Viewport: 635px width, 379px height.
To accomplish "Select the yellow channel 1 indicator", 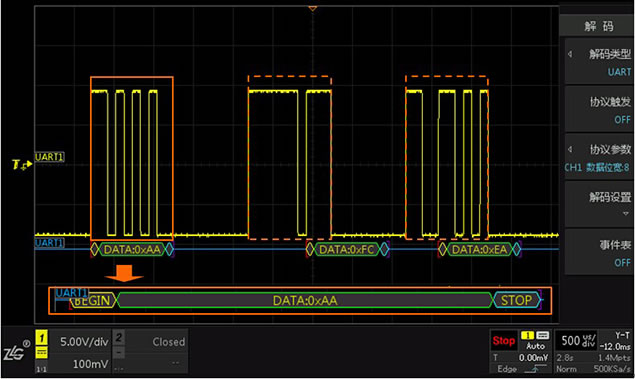I will [x=42, y=337].
